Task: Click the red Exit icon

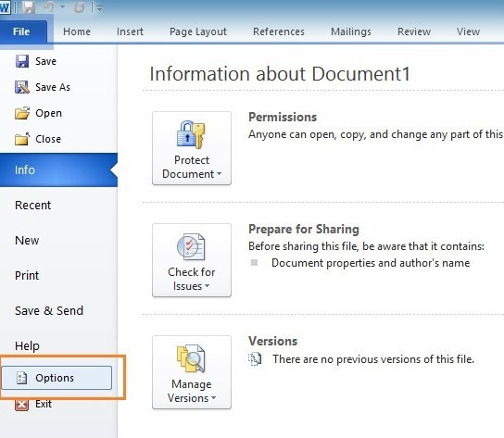Action: click(x=21, y=404)
